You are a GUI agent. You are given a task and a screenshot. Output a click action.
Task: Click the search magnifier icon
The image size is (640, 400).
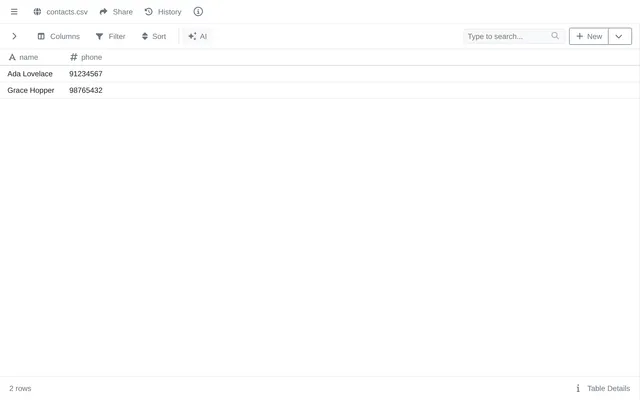(x=555, y=36)
